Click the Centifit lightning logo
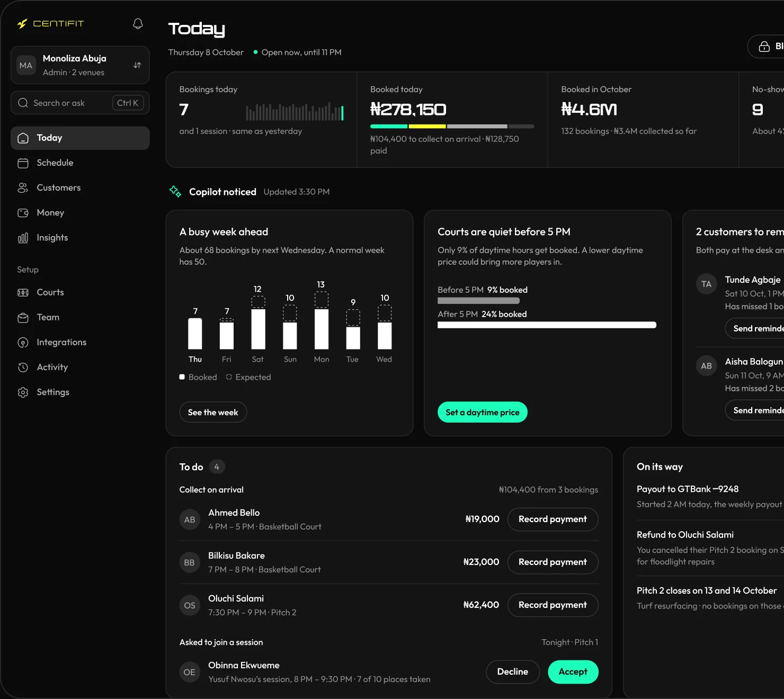784x699 pixels. pyautogui.click(x=22, y=24)
